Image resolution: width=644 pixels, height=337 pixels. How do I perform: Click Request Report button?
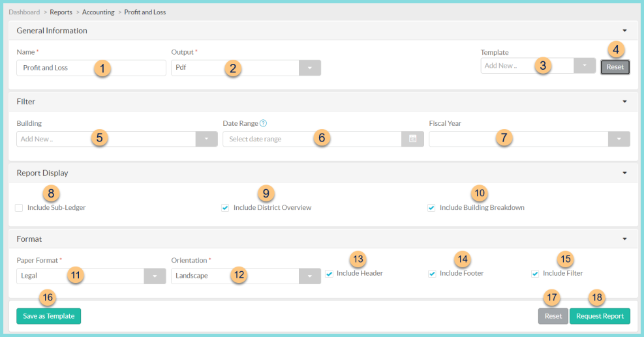tap(600, 316)
